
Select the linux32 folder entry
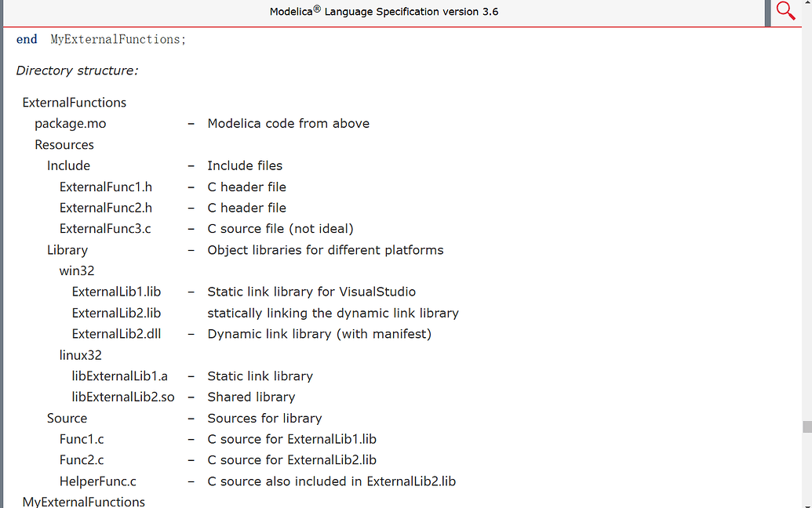point(80,355)
